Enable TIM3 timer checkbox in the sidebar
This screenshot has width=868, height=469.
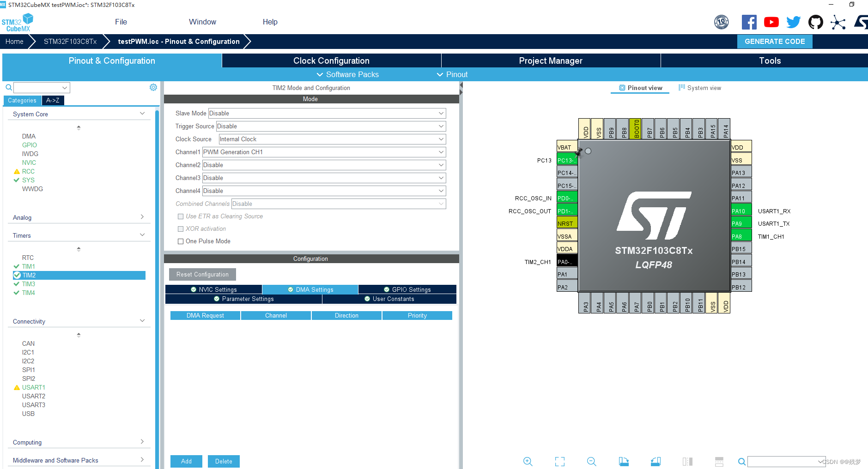(16, 284)
